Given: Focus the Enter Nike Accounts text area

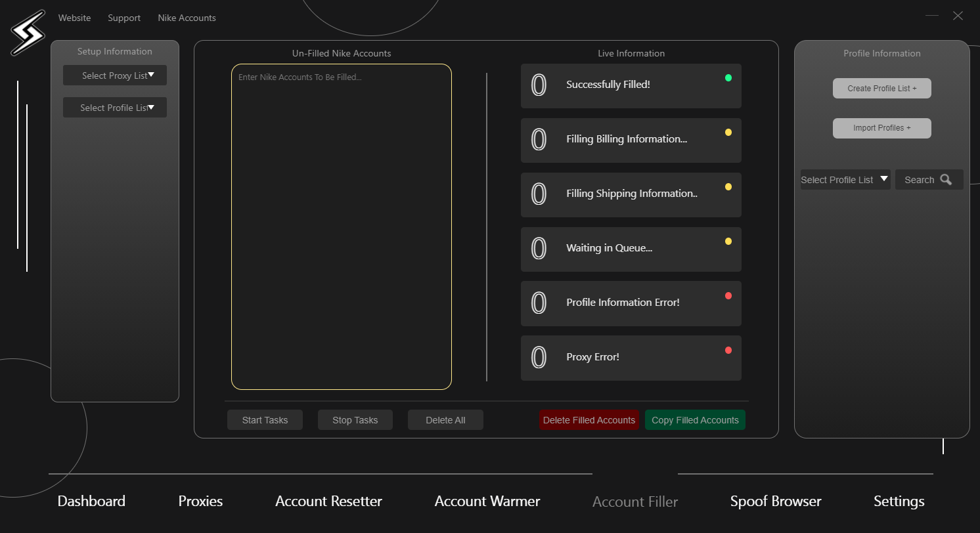Looking at the screenshot, I should coord(341,226).
